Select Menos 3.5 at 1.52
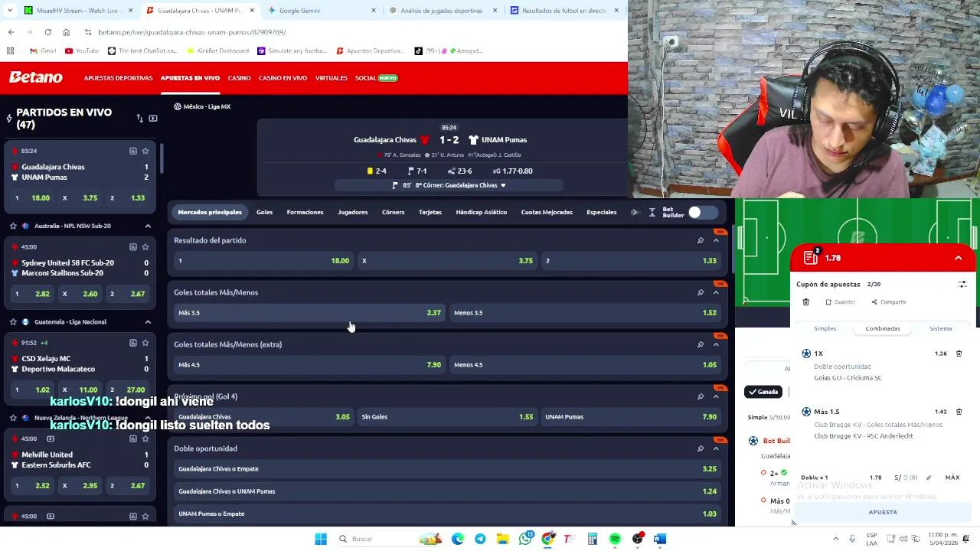Image resolution: width=980 pixels, height=551 pixels. (x=585, y=313)
